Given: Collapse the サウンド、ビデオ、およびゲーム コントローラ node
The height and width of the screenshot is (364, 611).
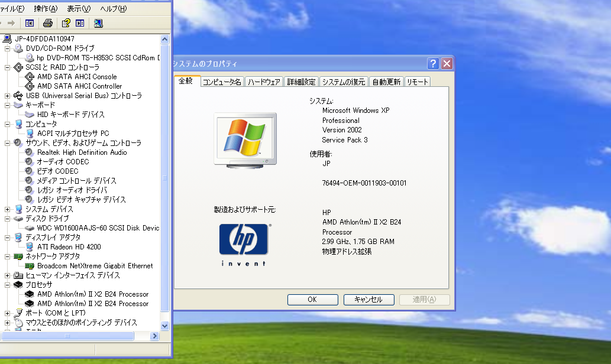Looking at the screenshot, I should coord(8,143).
